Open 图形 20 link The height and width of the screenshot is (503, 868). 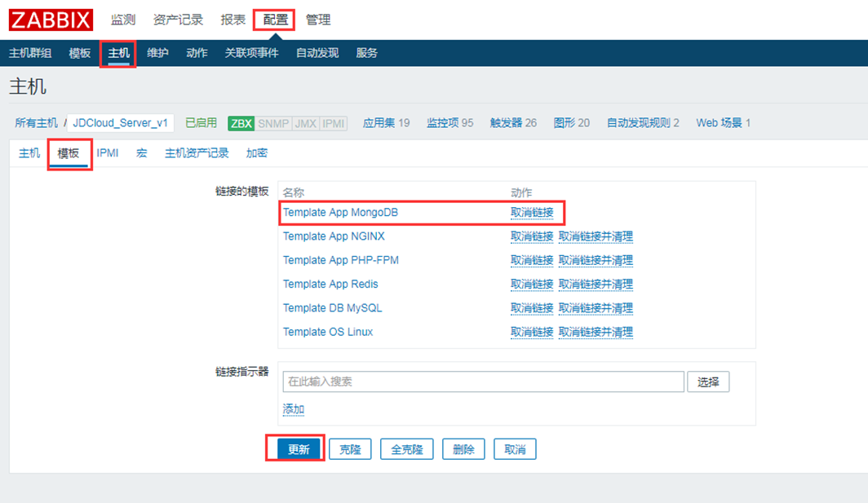tap(571, 123)
